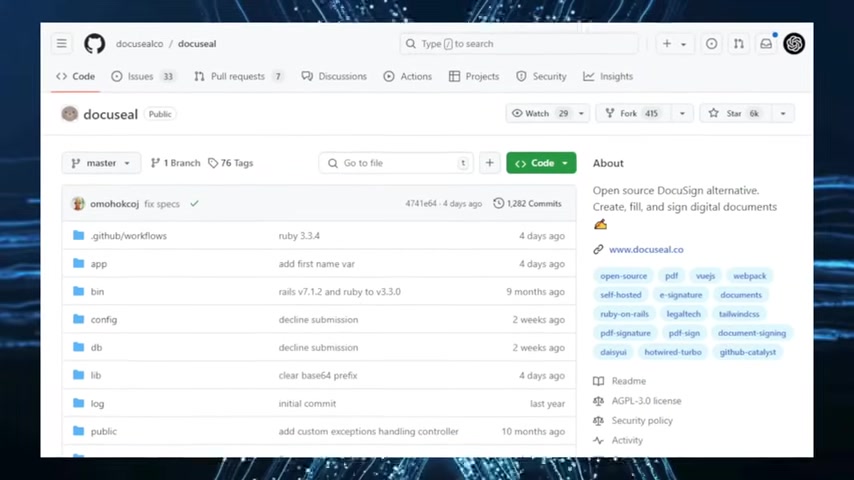Viewport: 854px width, 480px height.
Task: Select the ruby-on-rails topic tag
Action: pyautogui.click(x=624, y=314)
